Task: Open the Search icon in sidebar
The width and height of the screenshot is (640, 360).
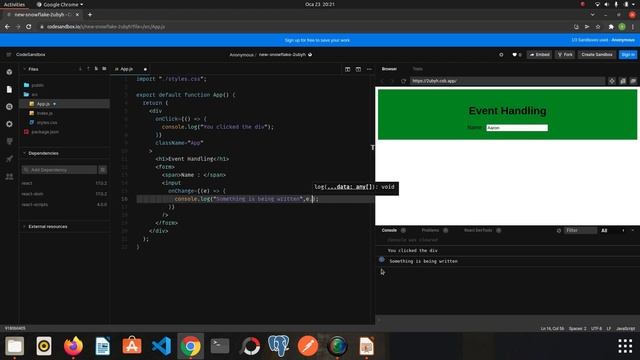Action: [x=9, y=107]
